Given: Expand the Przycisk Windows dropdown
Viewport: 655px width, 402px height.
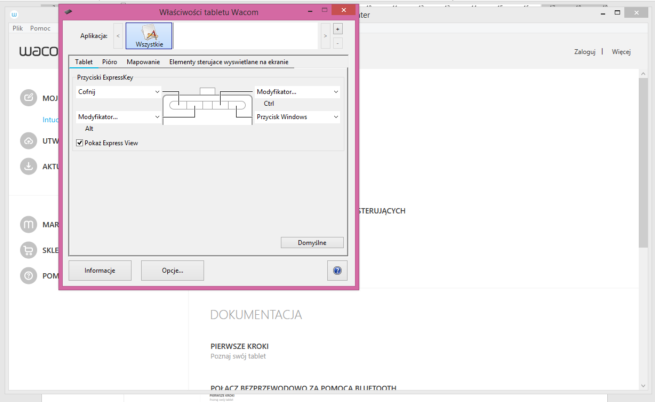Looking at the screenshot, I should coord(297,117).
